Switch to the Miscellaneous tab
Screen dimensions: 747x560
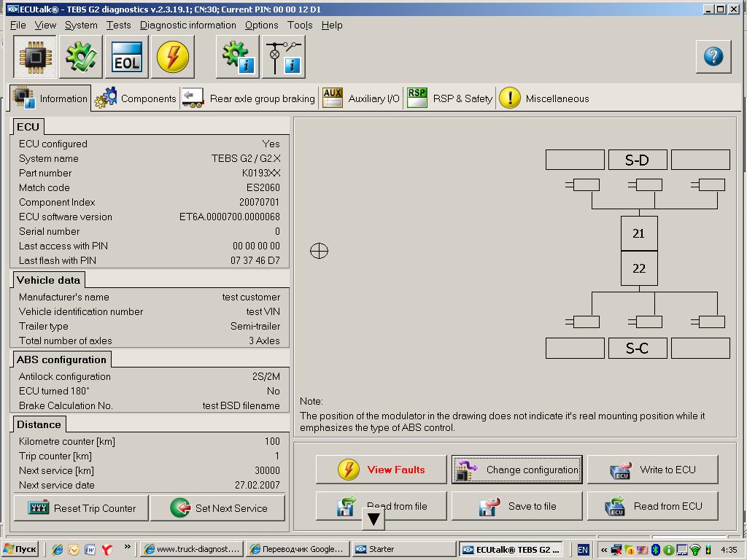[x=544, y=98]
